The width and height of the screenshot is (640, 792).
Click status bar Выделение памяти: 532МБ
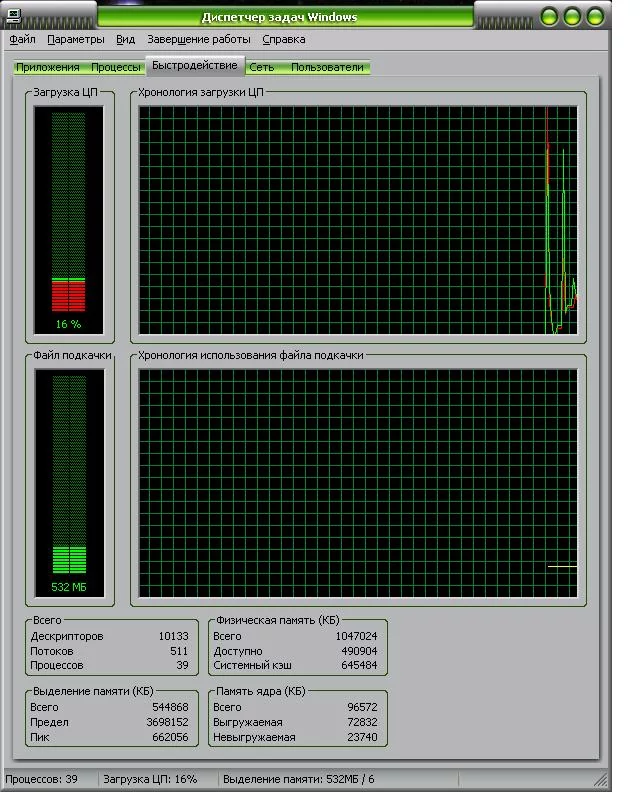pos(299,779)
